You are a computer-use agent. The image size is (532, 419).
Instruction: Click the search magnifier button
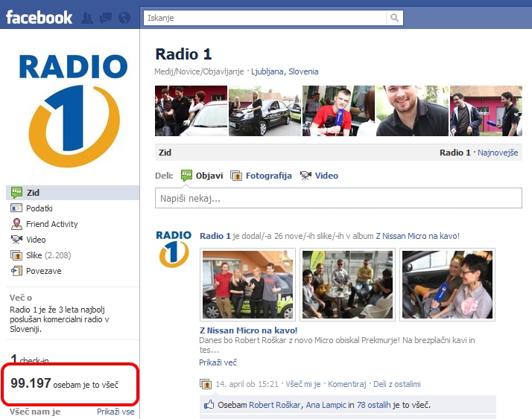click(x=394, y=18)
